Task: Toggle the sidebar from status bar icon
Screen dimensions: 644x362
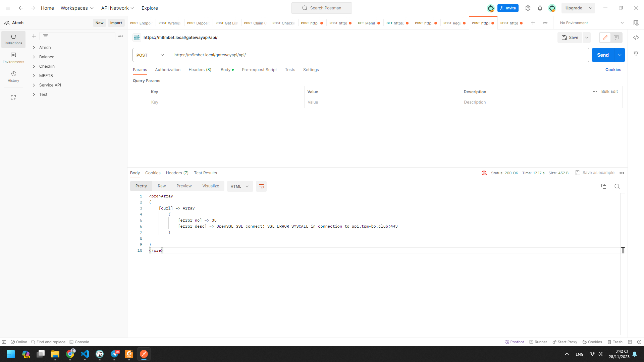Action: click(x=4, y=342)
